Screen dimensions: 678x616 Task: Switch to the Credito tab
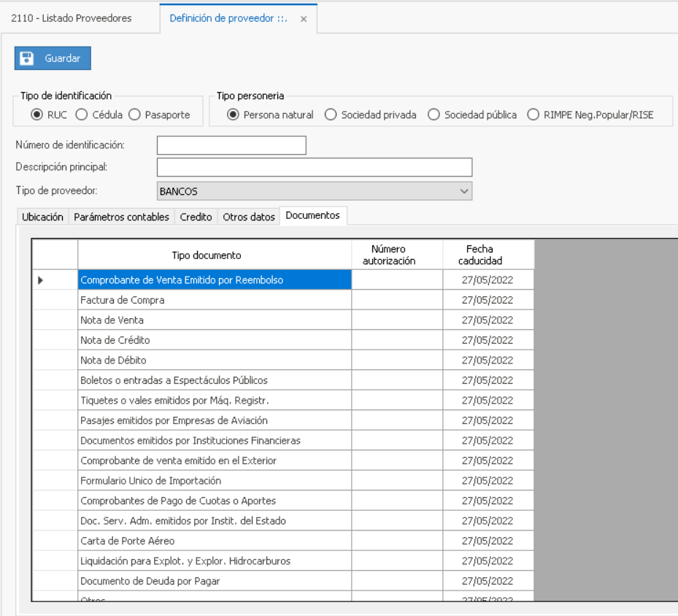[x=196, y=217]
